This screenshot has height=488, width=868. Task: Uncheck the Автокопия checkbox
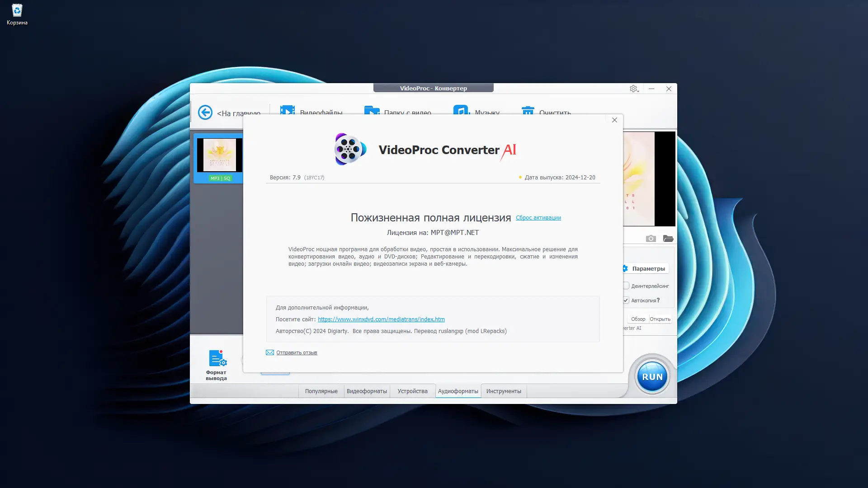pyautogui.click(x=626, y=300)
